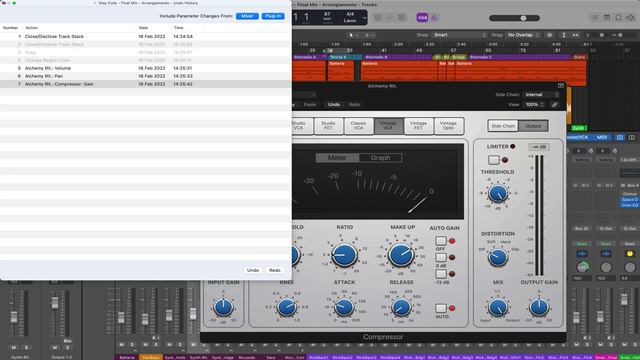Click the Input Gain knob
The width and height of the screenshot is (640, 360).
click(223, 307)
